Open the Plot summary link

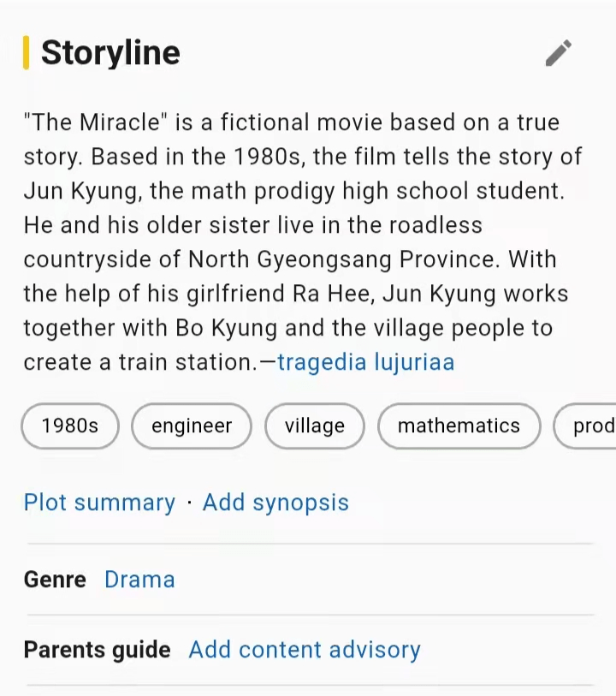pyautogui.click(x=99, y=503)
